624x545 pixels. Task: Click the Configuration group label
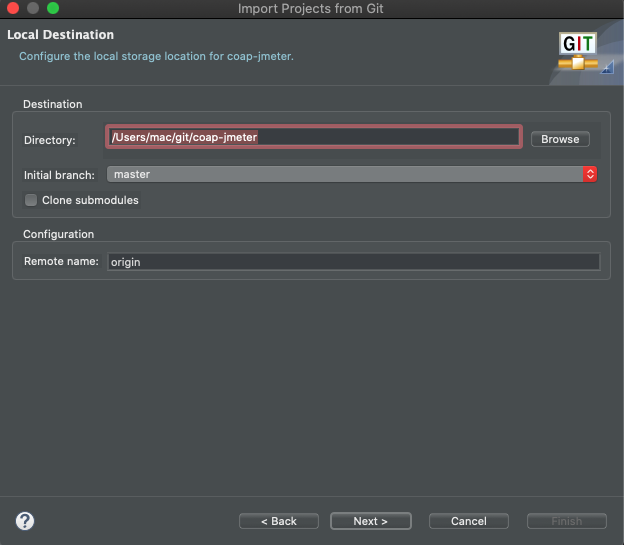pos(58,234)
